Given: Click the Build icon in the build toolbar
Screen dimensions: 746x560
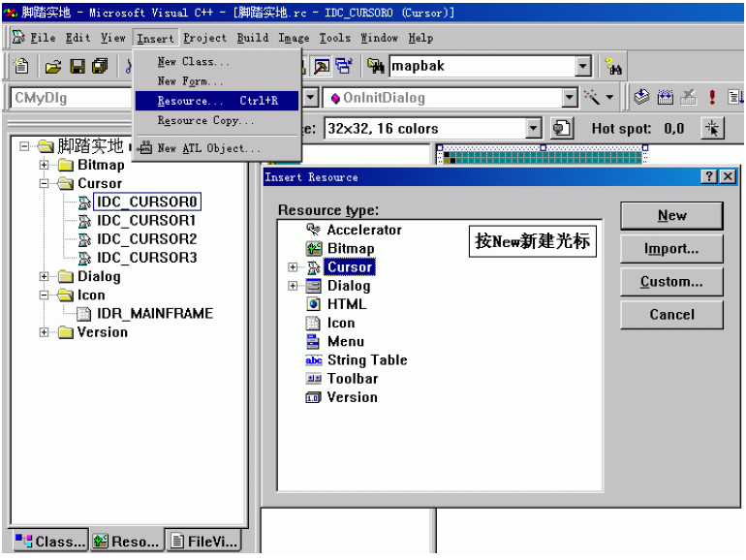Looking at the screenshot, I should point(666,98).
